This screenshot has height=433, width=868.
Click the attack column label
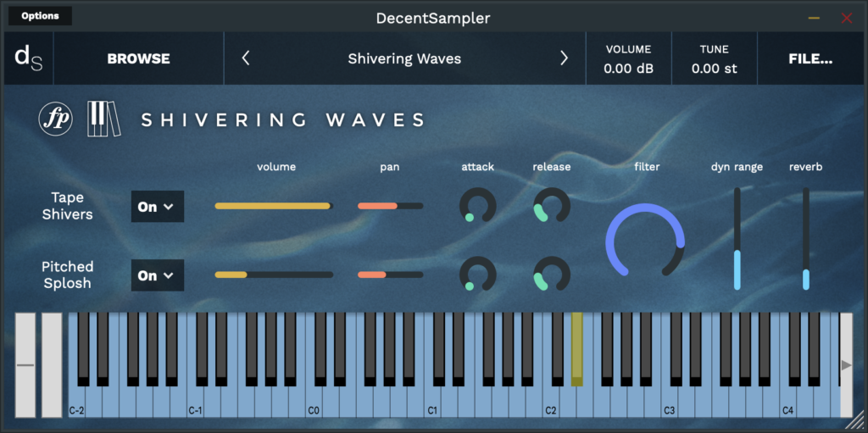[478, 166]
